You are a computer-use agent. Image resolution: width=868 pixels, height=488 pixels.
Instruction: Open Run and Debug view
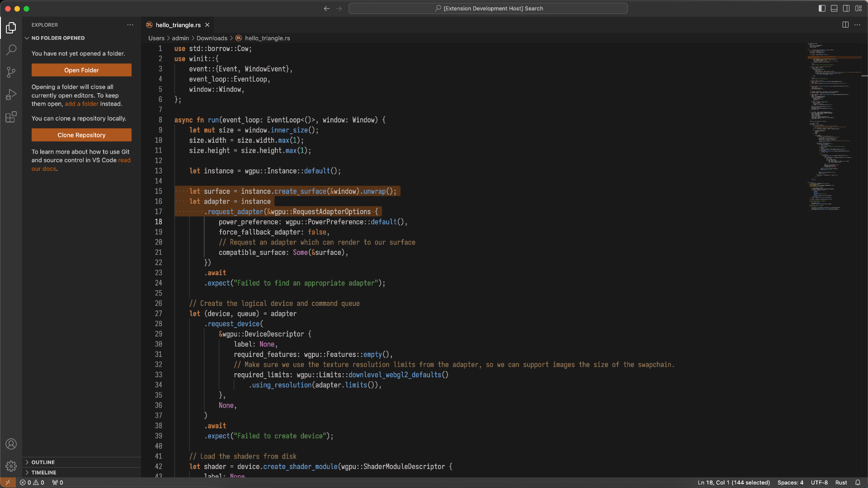click(11, 95)
